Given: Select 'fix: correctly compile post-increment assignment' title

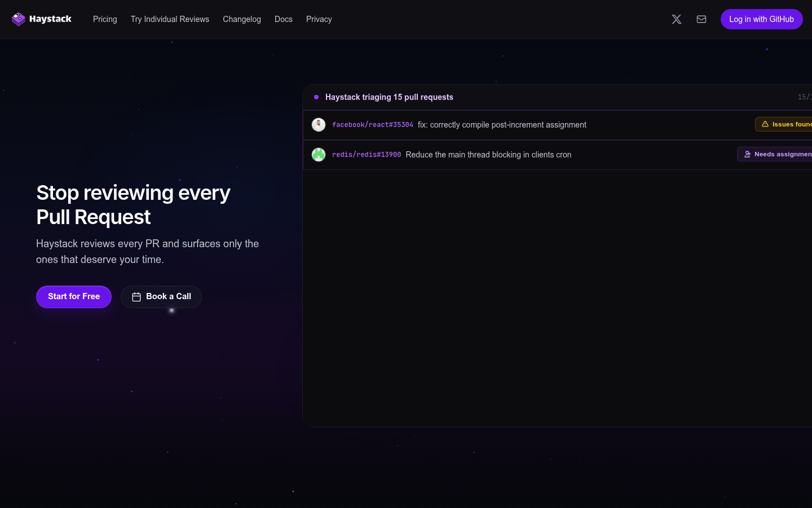Looking at the screenshot, I should pyautogui.click(x=502, y=125).
